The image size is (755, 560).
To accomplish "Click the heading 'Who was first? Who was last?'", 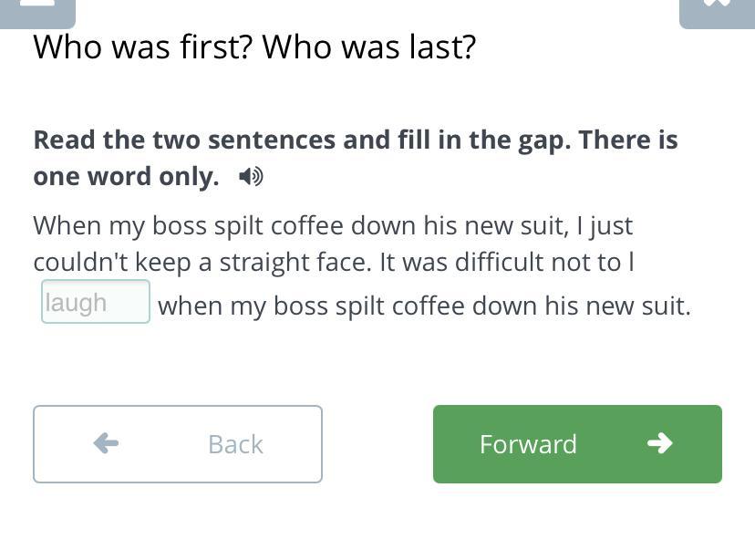I will click(x=254, y=47).
